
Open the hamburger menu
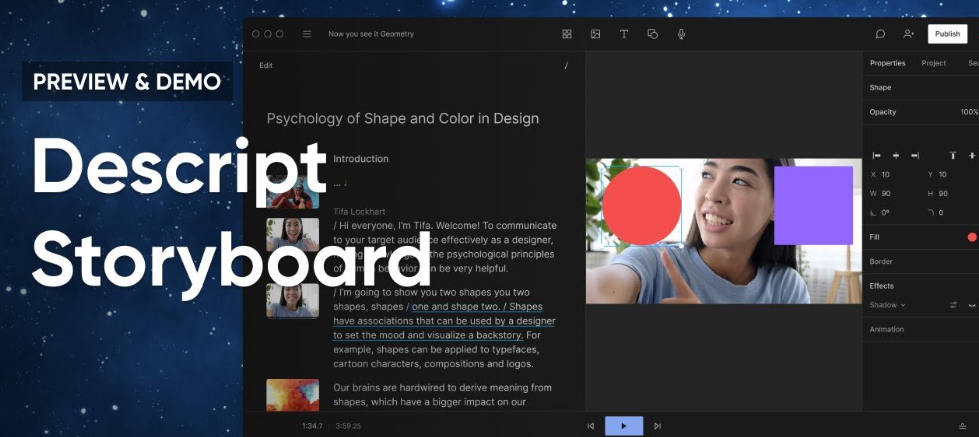click(307, 34)
